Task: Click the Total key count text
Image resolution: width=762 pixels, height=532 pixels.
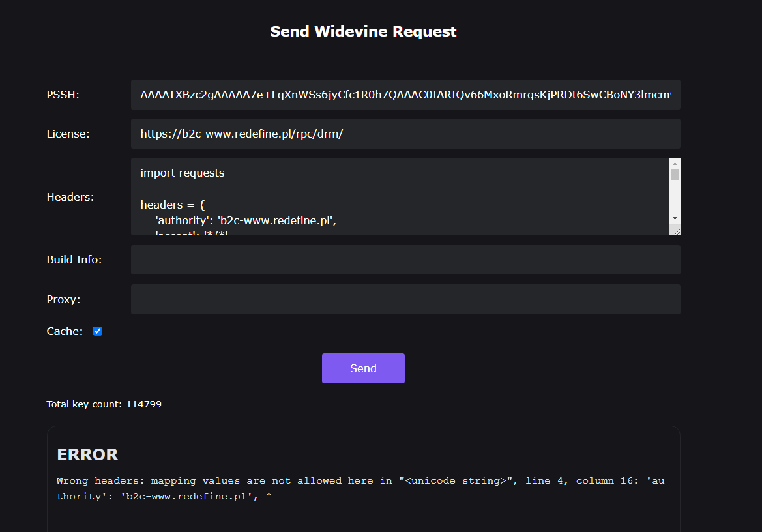Action: tap(104, 404)
